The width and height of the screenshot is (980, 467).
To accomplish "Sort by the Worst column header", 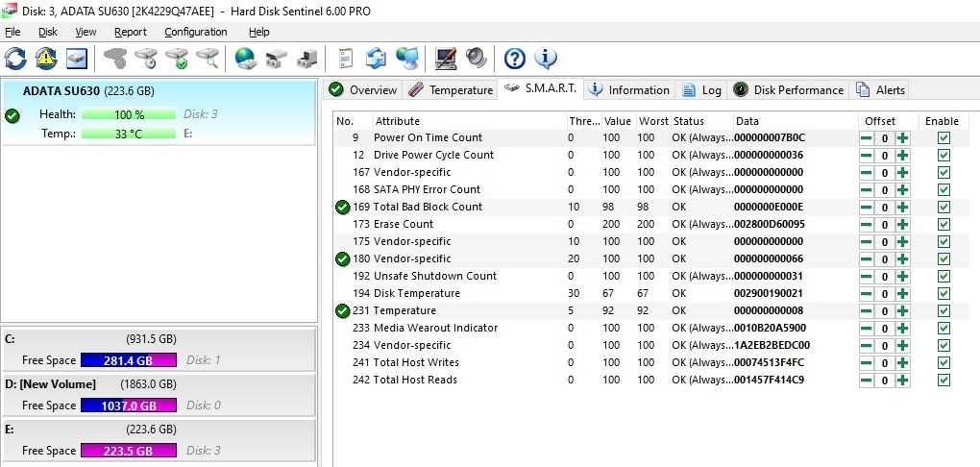I will click(x=653, y=121).
